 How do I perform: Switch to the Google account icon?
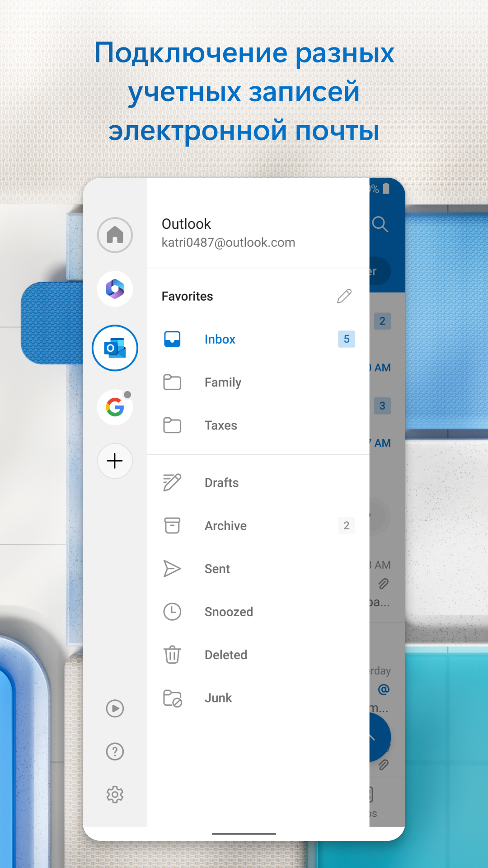[115, 407]
